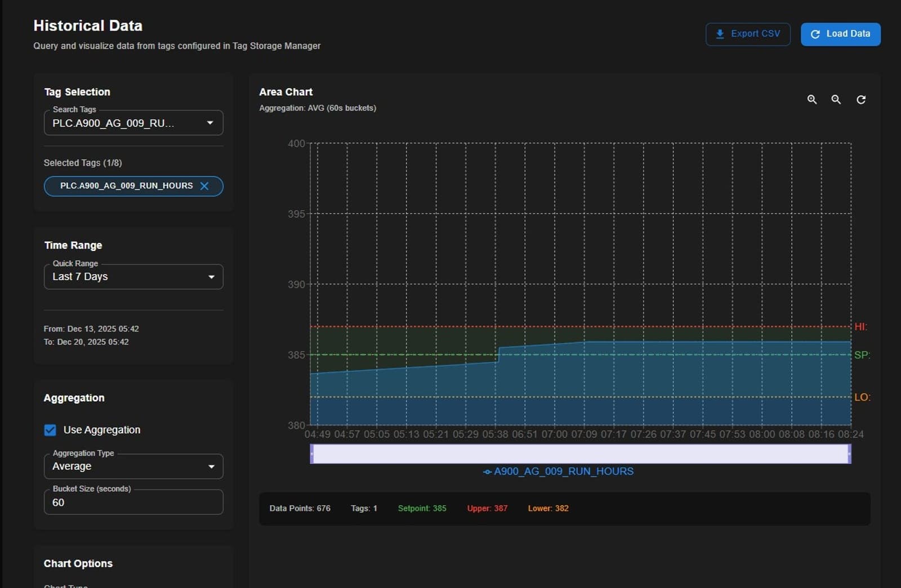Viewport: 901px width, 588px height.
Task: Click the zoom in magnifier icon
Action: pos(811,100)
